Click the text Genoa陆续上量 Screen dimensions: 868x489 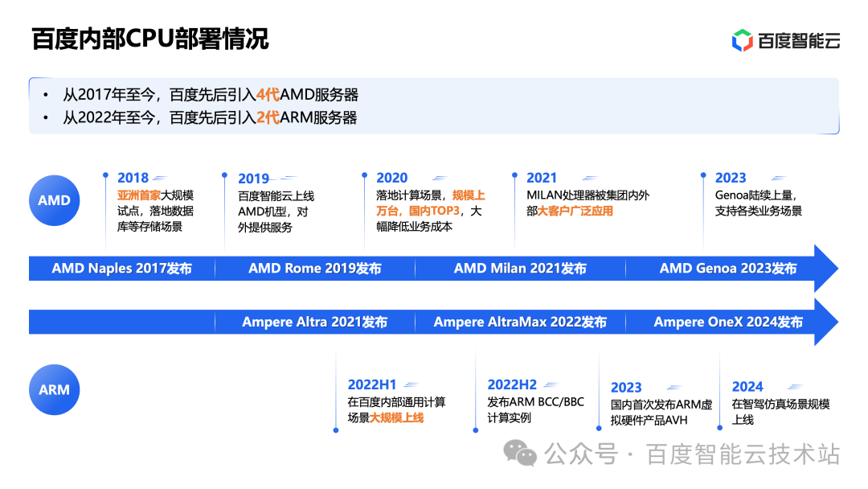(x=755, y=195)
